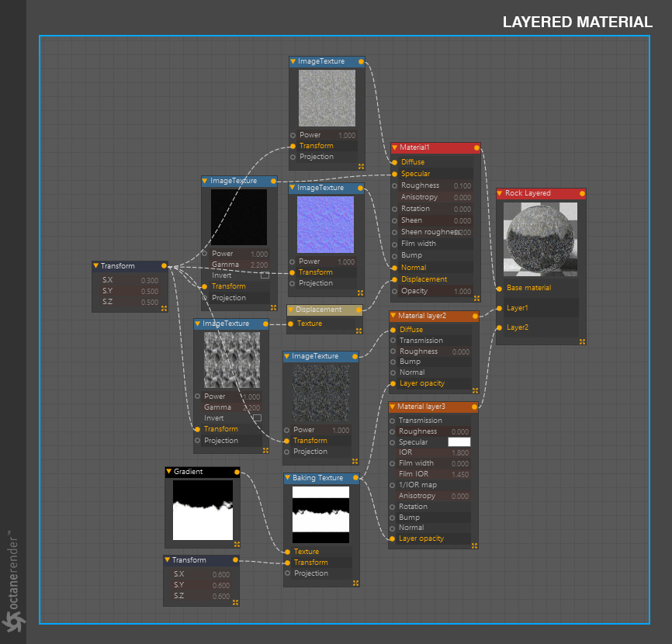Click the Gradient node black-white preview
This screenshot has height=644, width=672.
click(203, 510)
